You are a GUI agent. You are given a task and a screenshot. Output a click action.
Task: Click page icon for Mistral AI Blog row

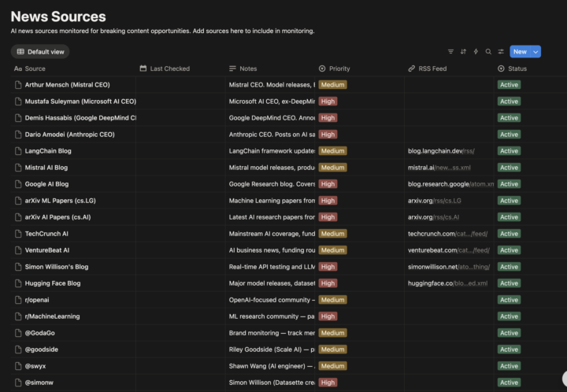pyautogui.click(x=18, y=168)
